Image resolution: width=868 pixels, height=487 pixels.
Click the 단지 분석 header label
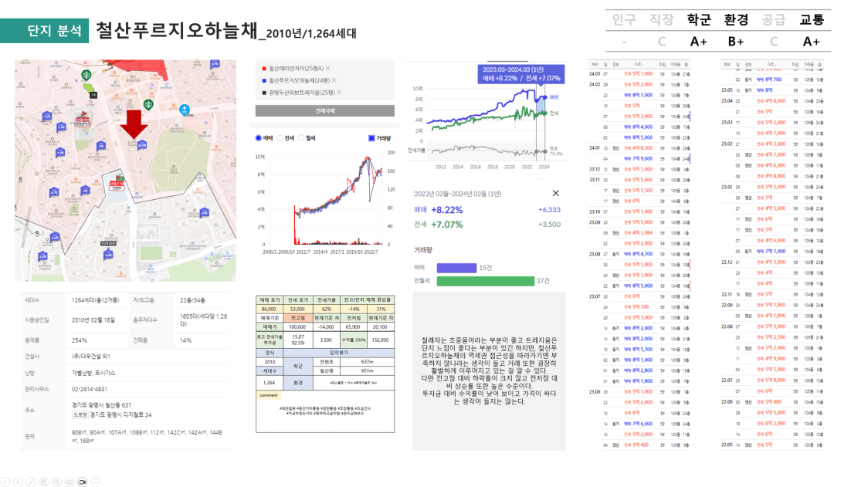click(54, 30)
